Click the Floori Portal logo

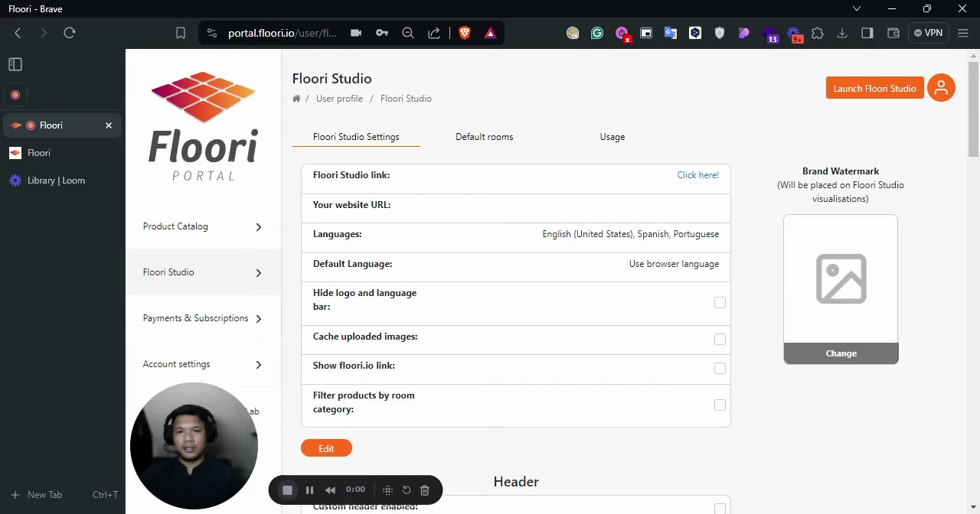[203, 126]
